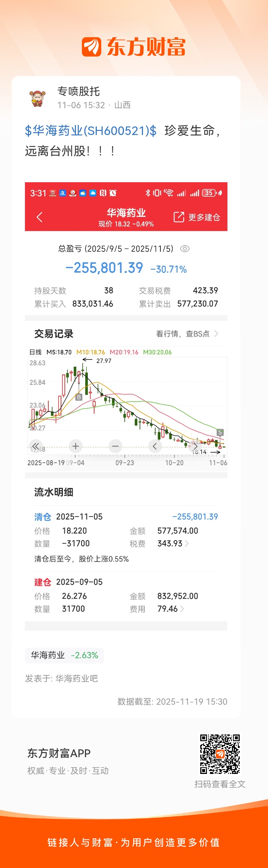Tap the back arrow in red header

pos(39,217)
